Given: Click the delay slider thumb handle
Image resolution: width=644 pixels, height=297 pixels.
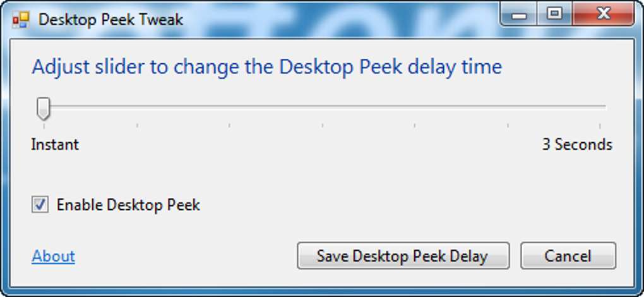Looking at the screenshot, I should (44, 108).
